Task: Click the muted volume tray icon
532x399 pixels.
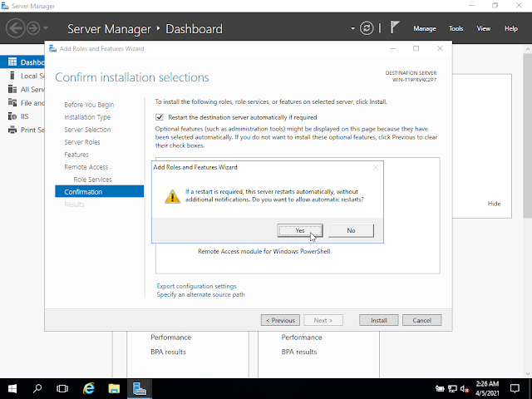Action: pyautogui.click(x=465, y=389)
